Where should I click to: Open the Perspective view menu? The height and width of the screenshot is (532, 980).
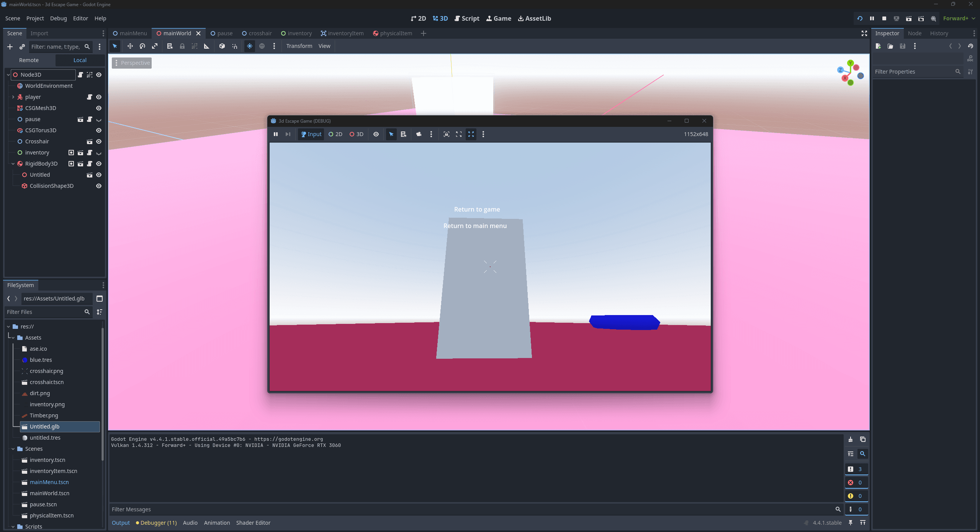click(132, 63)
